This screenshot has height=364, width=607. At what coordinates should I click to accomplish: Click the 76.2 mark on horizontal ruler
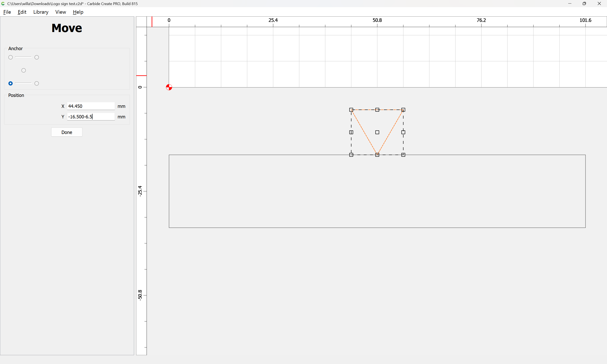481,20
